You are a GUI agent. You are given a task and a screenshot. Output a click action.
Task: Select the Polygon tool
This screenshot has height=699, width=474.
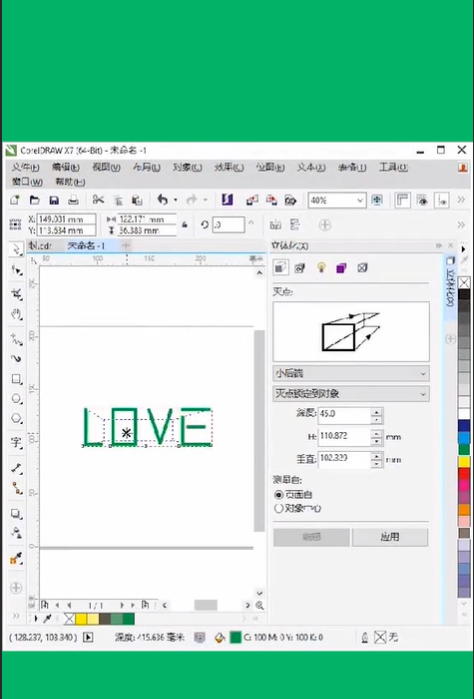coord(16,419)
